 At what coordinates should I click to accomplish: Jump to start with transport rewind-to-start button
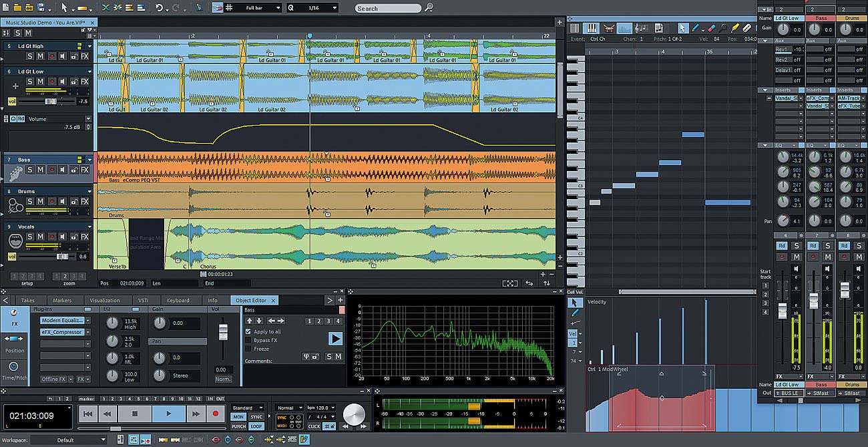(x=87, y=414)
